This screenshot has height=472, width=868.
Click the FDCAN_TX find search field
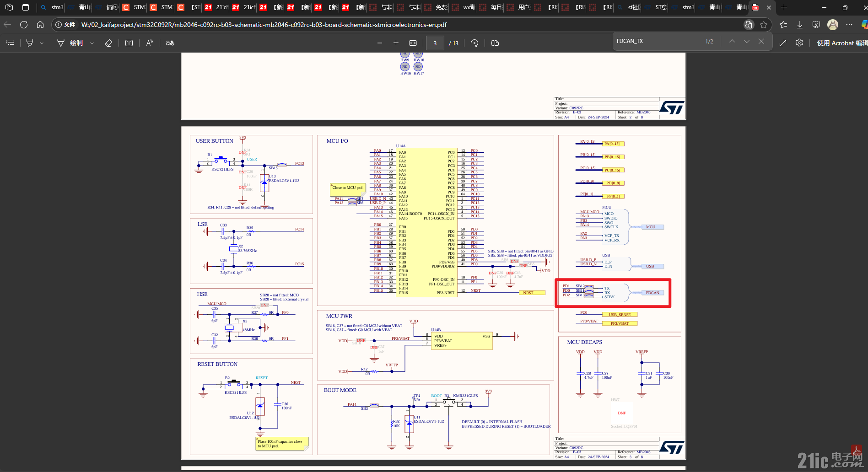(x=657, y=41)
